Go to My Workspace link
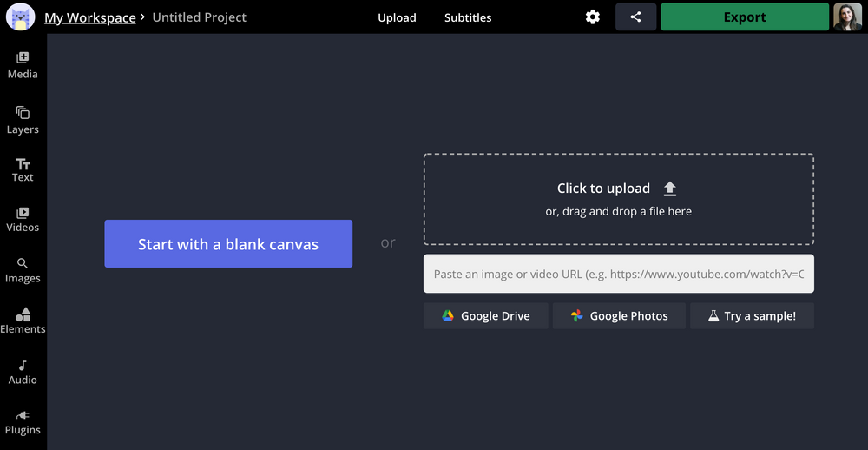The width and height of the screenshot is (868, 450). [90, 17]
